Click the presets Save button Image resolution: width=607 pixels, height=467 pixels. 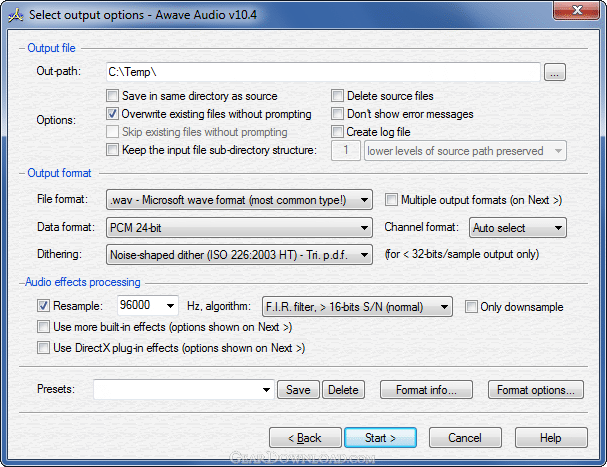(x=298, y=390)
